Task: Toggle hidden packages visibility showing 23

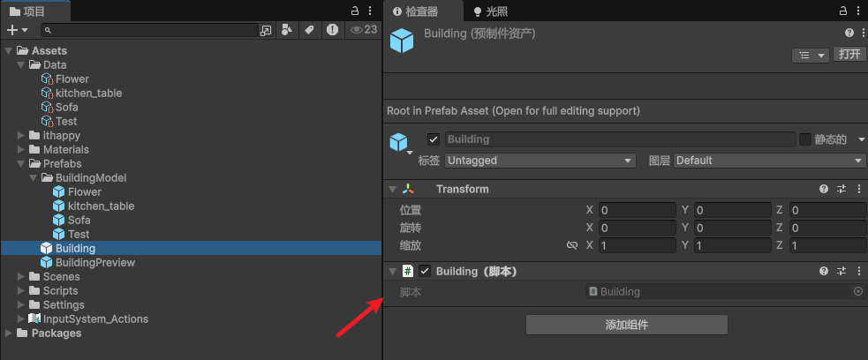Action: pos(364,30)
